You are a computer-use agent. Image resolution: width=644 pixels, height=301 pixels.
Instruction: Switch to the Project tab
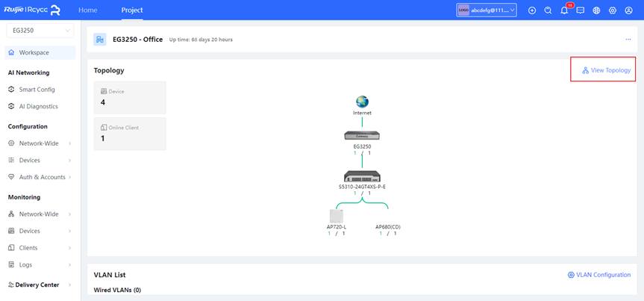pyautogui.click(x=132, y=10)
